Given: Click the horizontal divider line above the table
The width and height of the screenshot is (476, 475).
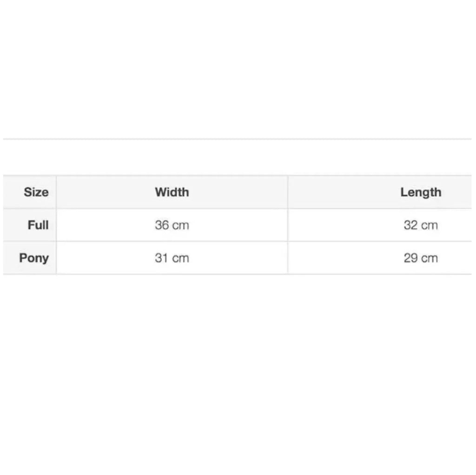Looking at the screenshot, I should click(238, 139).
